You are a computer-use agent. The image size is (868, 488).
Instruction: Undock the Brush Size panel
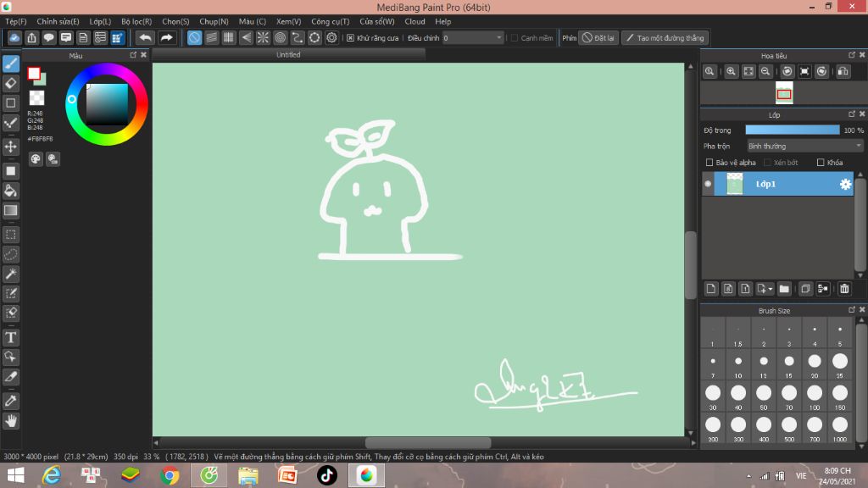(851, 310)
